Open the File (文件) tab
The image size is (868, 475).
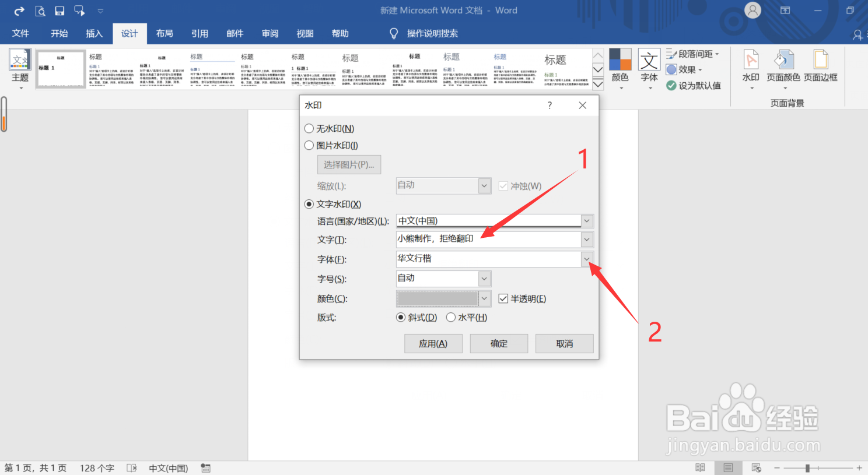click(x=20, y=33)
